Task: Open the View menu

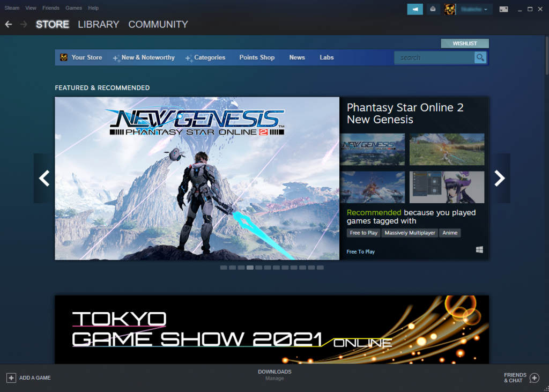Action: tap(31, 8)
